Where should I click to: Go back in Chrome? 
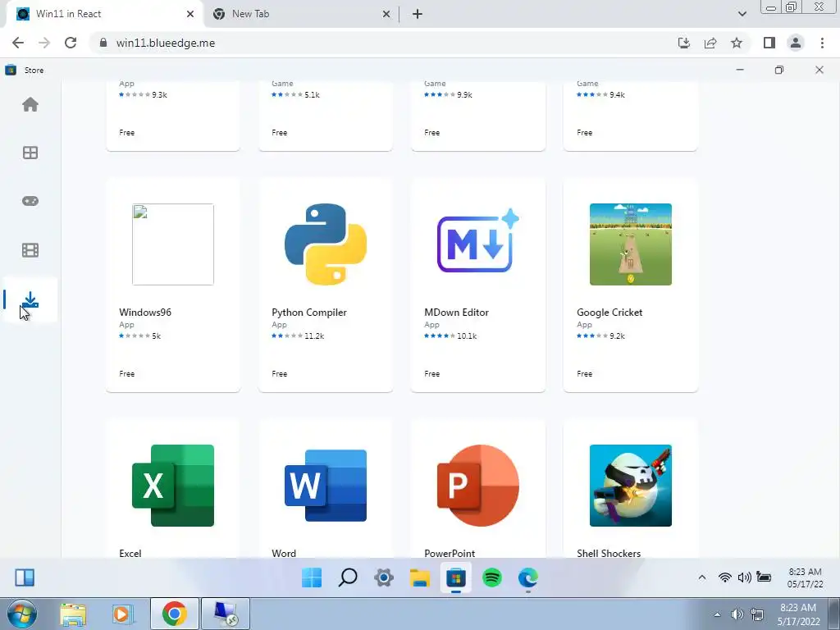coord(18,43)
